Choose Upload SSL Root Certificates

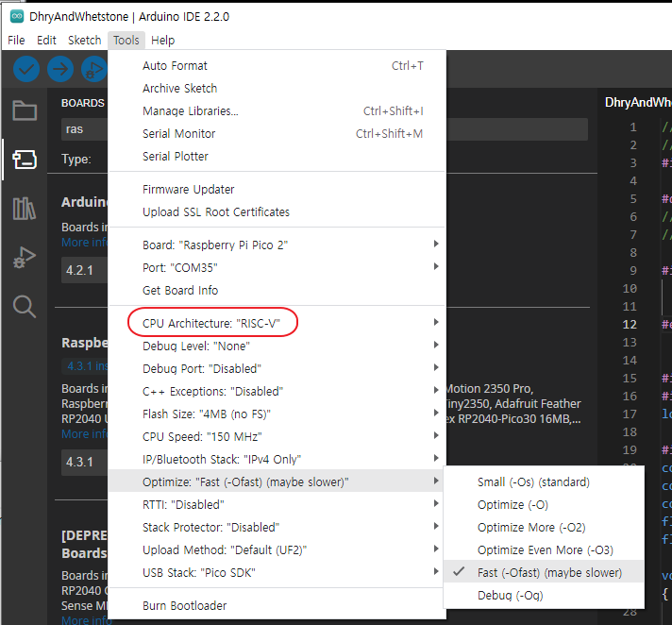[x=277, y=212]
